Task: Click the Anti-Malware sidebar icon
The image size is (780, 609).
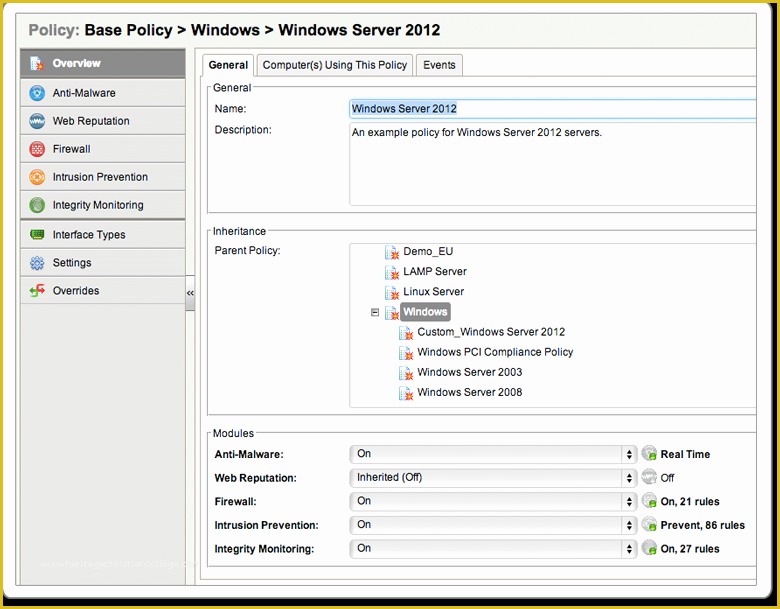Action: click(x=37, y=93)
